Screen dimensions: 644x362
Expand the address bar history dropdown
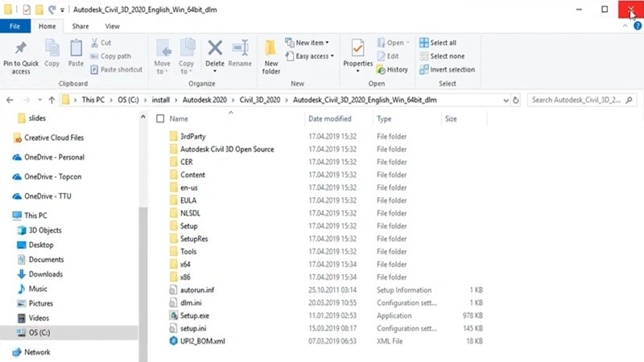[x=506, y=100]
